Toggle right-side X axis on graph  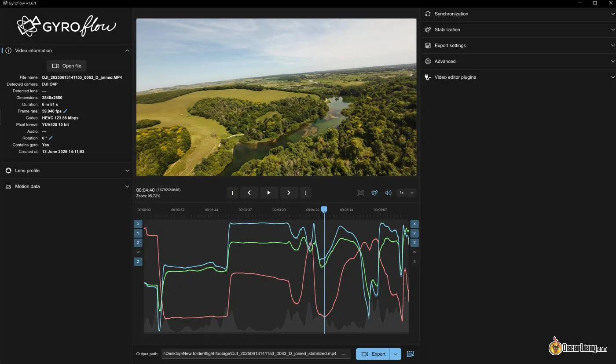click(x=414, y=224)
